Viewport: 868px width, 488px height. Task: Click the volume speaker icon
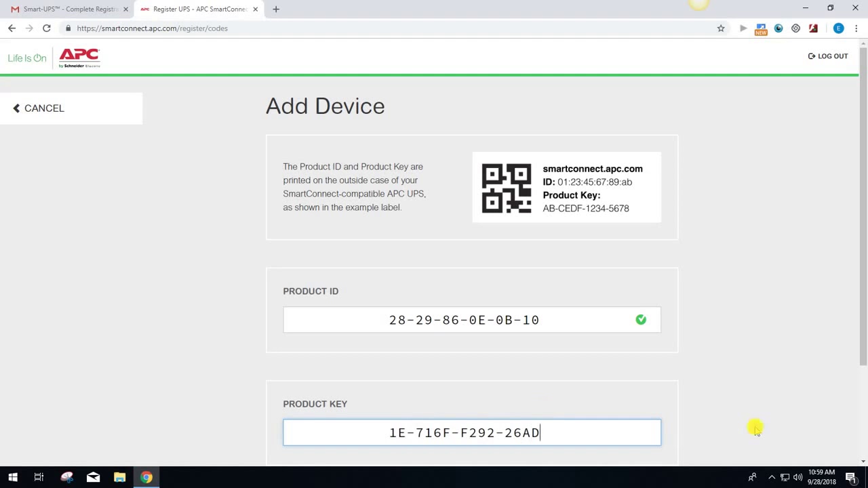point(798,477)
